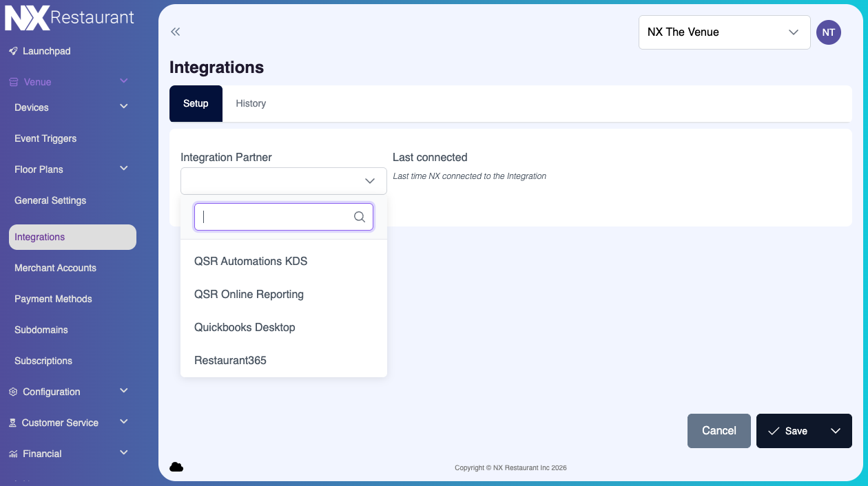Collapse the sidebar with the double-chevron
The image size is (868, 486).
175,32
